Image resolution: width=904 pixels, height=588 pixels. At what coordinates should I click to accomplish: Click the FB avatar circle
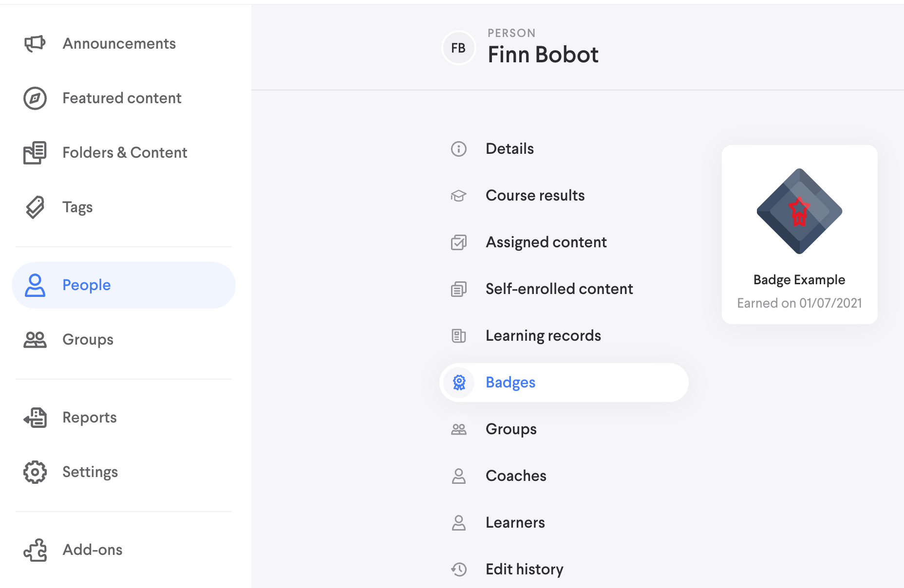[458, 48]
